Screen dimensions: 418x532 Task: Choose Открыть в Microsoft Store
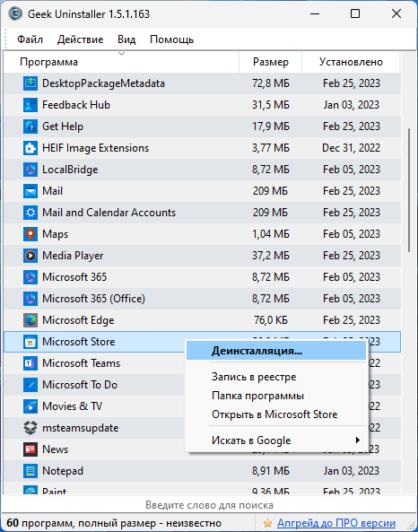click(x=274, y=414)
